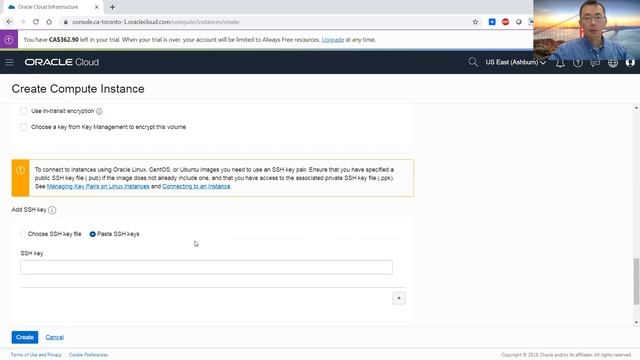This screenshot has width=640, height=360.
Task: Click the blue Create button
Action: [25, 337]
